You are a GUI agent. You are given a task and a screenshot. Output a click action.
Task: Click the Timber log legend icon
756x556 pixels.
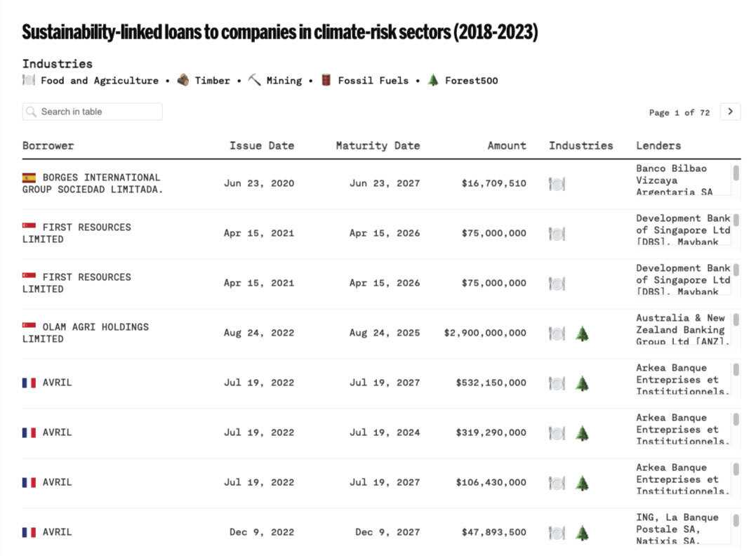click(x=183, y=80)
